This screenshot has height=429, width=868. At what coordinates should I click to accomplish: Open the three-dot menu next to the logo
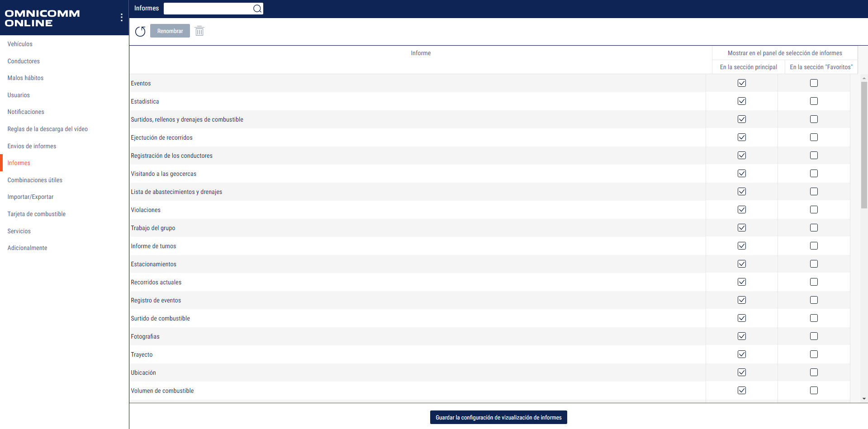(x=121, y=17)
